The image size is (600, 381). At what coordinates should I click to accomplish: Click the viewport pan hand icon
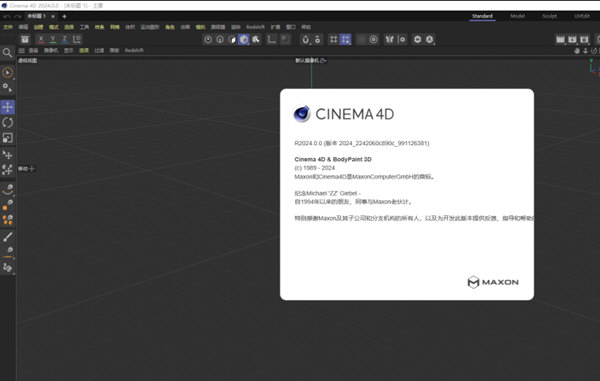(577, 51)
